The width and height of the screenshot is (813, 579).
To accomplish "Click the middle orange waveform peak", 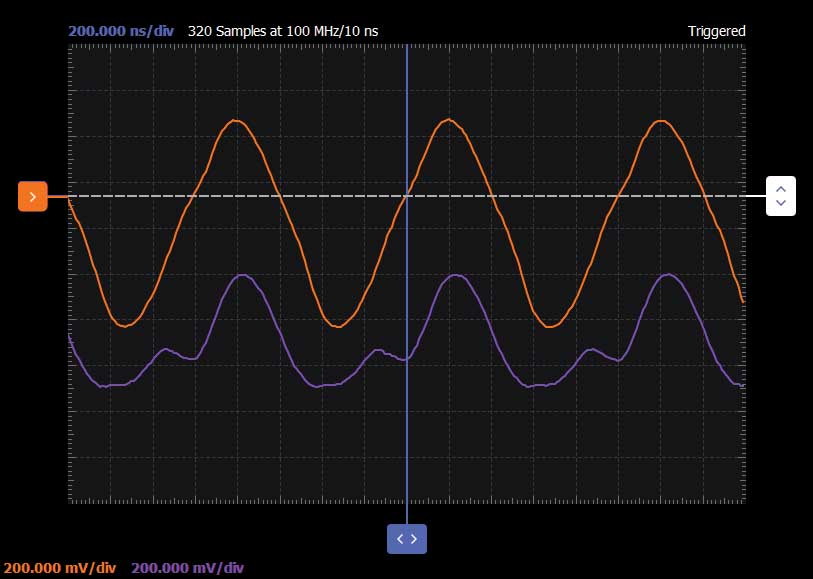I will coord(448,120).
